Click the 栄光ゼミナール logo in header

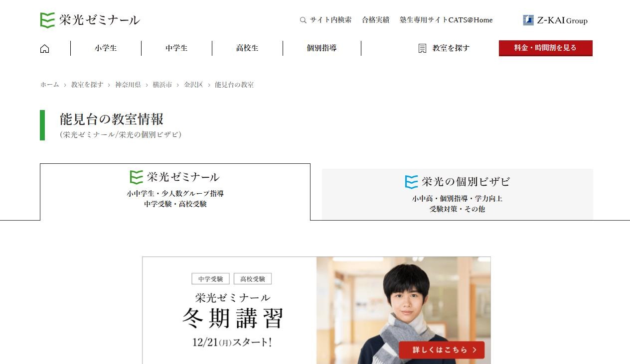click(90, 20)
